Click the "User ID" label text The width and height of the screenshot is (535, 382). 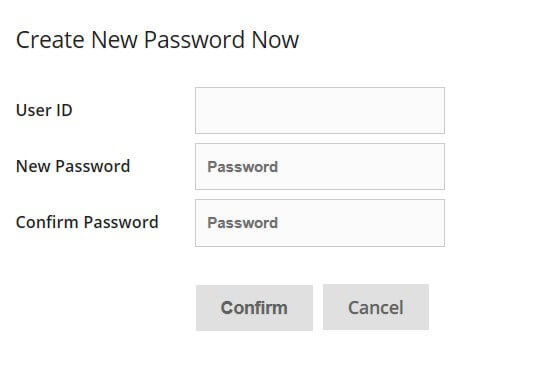coord(44,110)
